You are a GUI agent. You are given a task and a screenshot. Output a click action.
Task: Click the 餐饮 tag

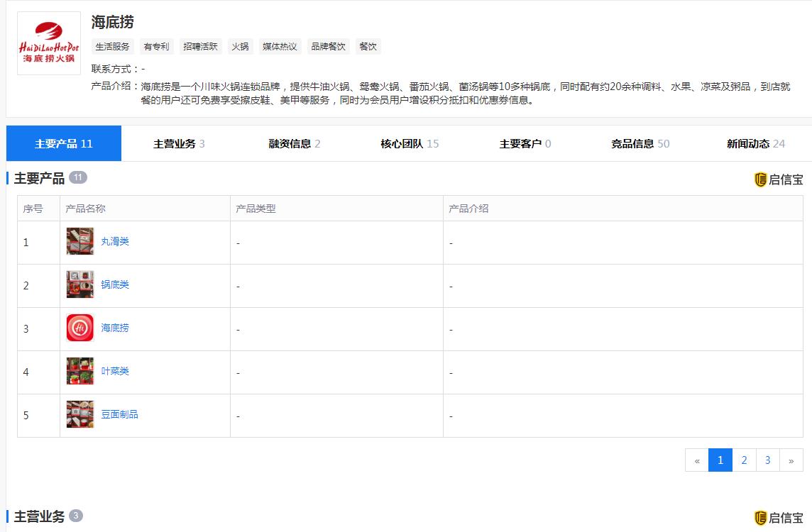click(x=368, y=47)
